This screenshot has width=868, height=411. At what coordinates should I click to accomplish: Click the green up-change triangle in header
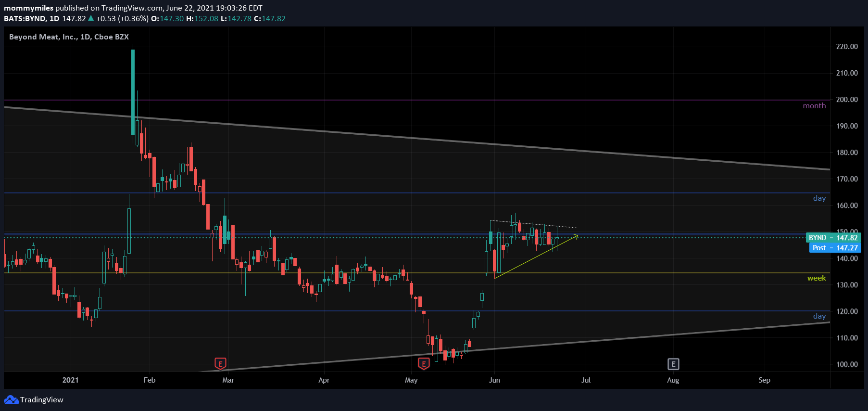click(x=91, y=18)
